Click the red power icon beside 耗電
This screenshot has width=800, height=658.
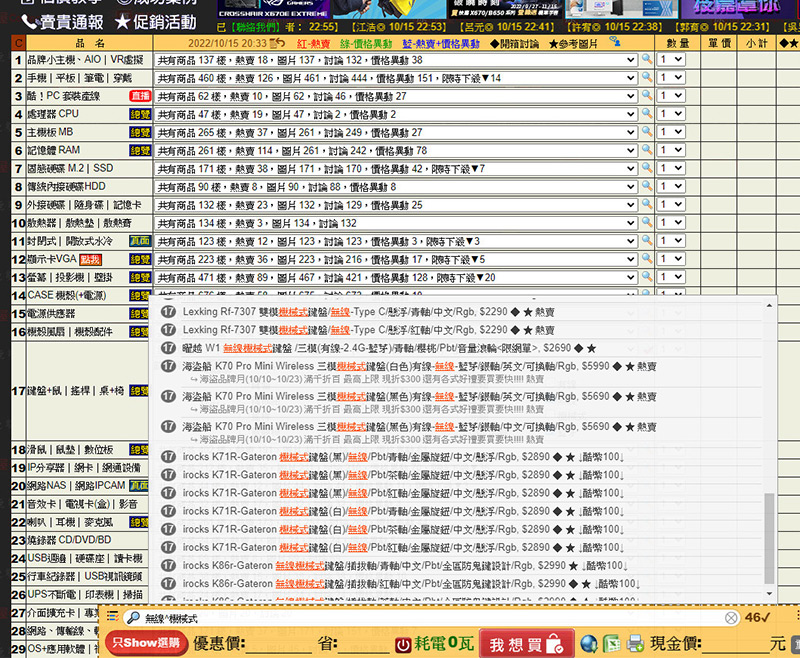[x=403, y=645]
